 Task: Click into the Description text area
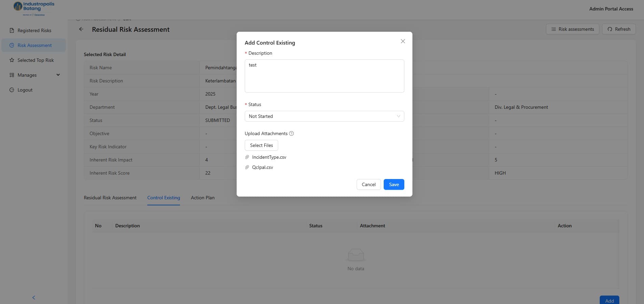pyautogui.click(x=324, y=76)
